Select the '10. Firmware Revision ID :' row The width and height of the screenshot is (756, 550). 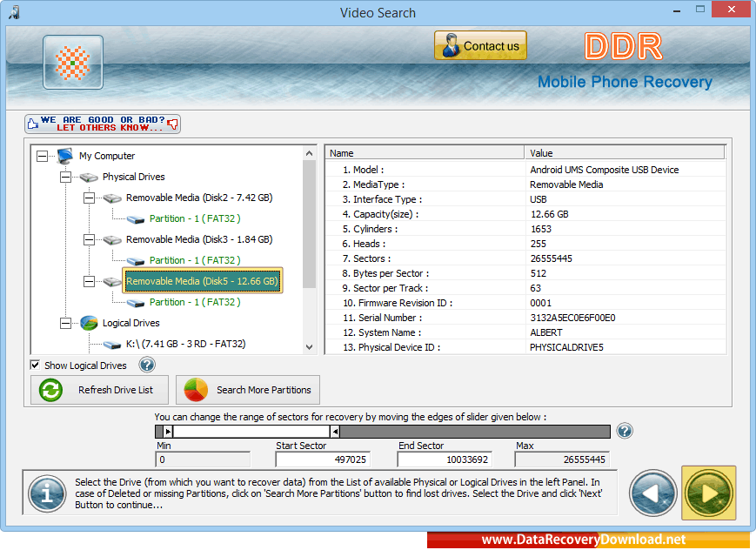[x=526, y=303]
